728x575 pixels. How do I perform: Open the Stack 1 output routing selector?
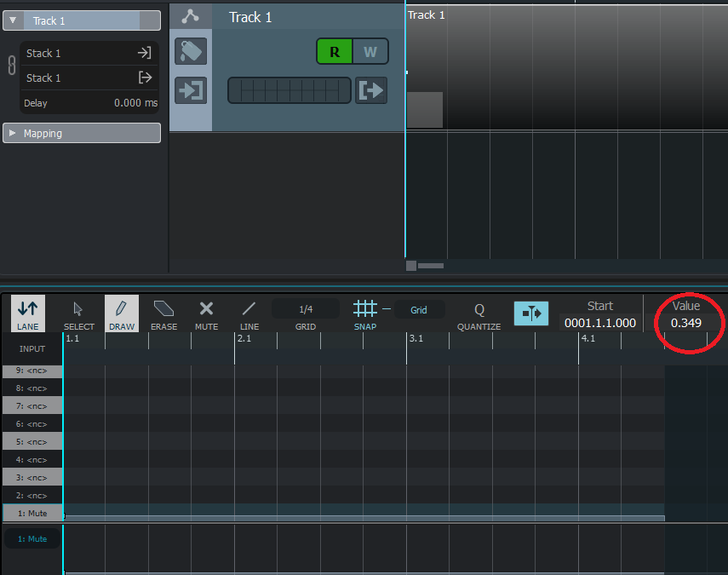(89, 78)
